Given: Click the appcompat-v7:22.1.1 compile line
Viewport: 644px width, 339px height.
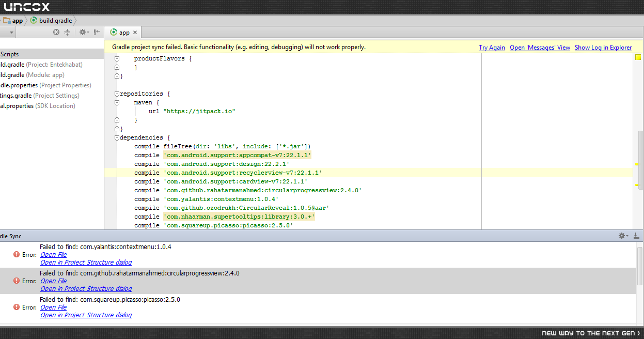Looking at the screenshot, I should 223,155.
